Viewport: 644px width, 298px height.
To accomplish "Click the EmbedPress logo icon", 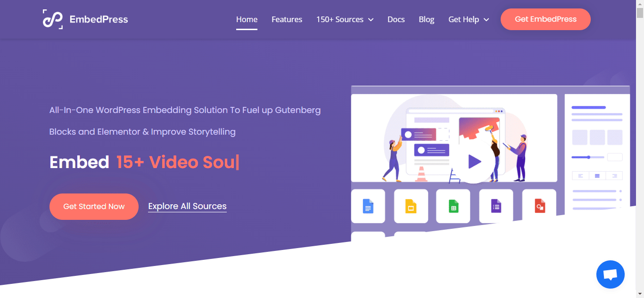I will tap(53, 19).
